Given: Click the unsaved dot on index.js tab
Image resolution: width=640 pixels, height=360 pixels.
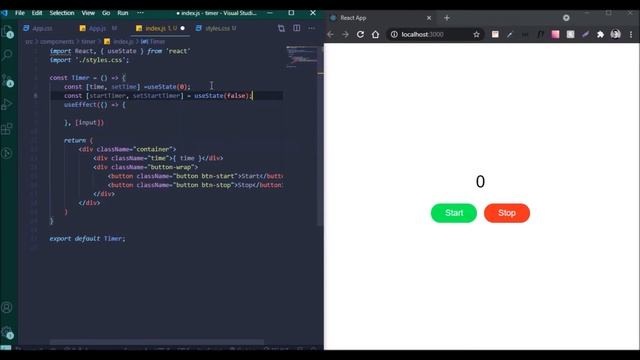Looking at the screenshot, I should click(x=182, y=28).
